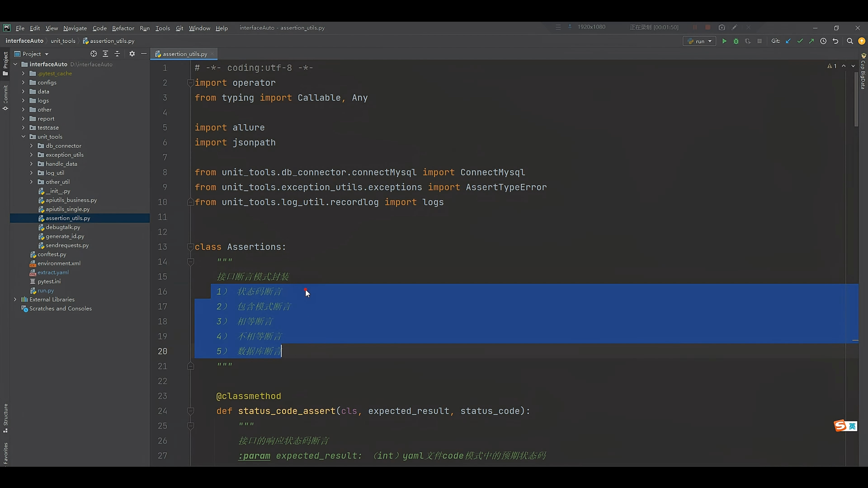Go to next highlighted error arrow
This screenshot has width=868, height=488.
pos(853,66)
